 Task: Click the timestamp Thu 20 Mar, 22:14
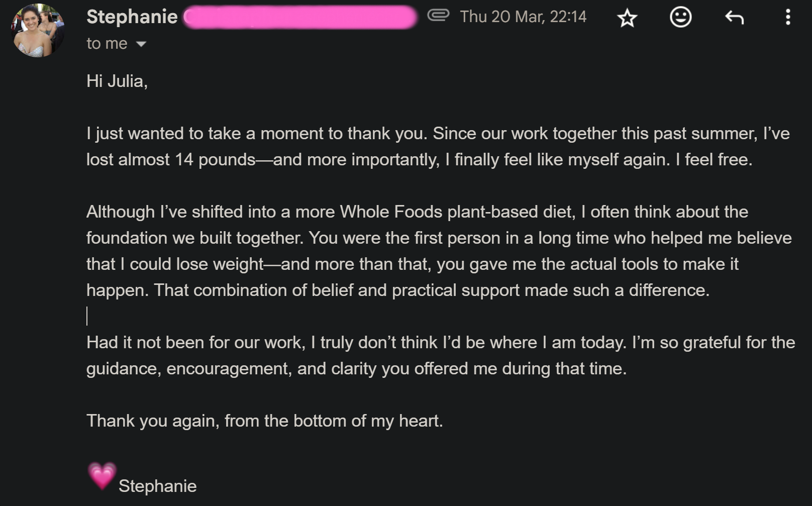point(523,17)
